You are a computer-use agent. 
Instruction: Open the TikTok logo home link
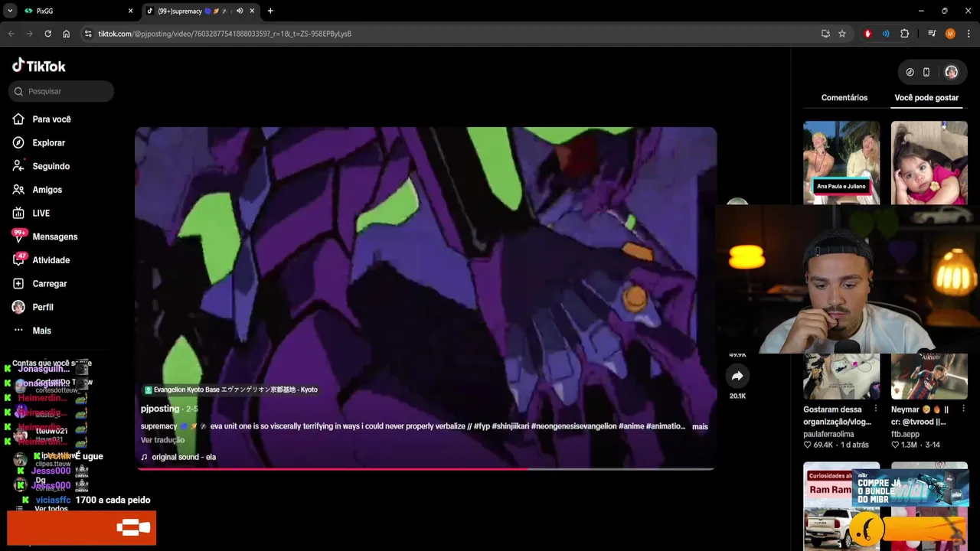click(x=38, y=66)
